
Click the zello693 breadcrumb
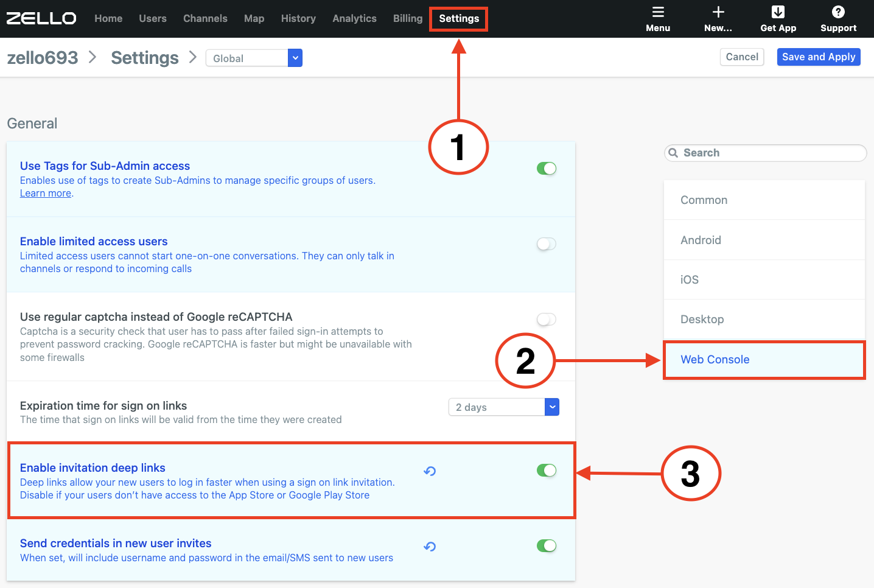[43, 58]
